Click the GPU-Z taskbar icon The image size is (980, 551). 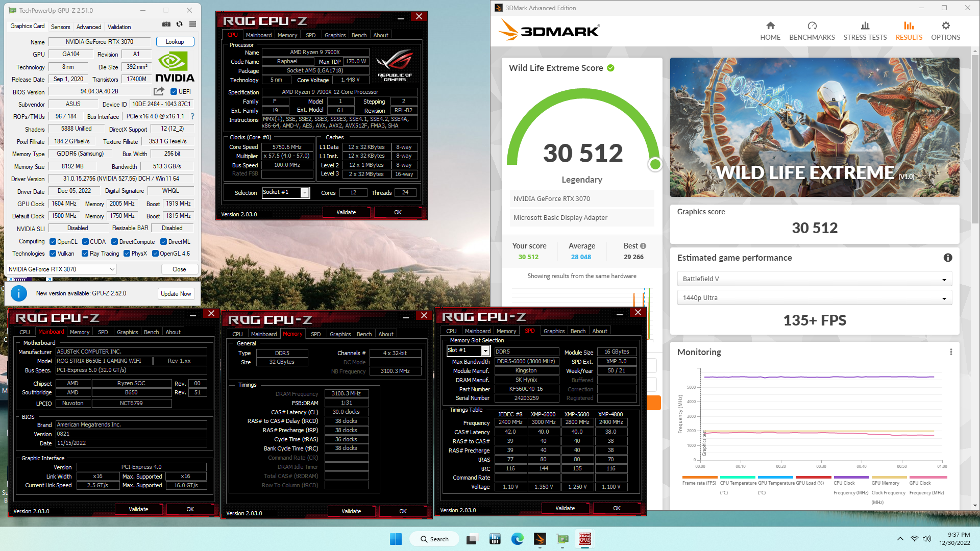pyautogui.click(x=562, y=539)
